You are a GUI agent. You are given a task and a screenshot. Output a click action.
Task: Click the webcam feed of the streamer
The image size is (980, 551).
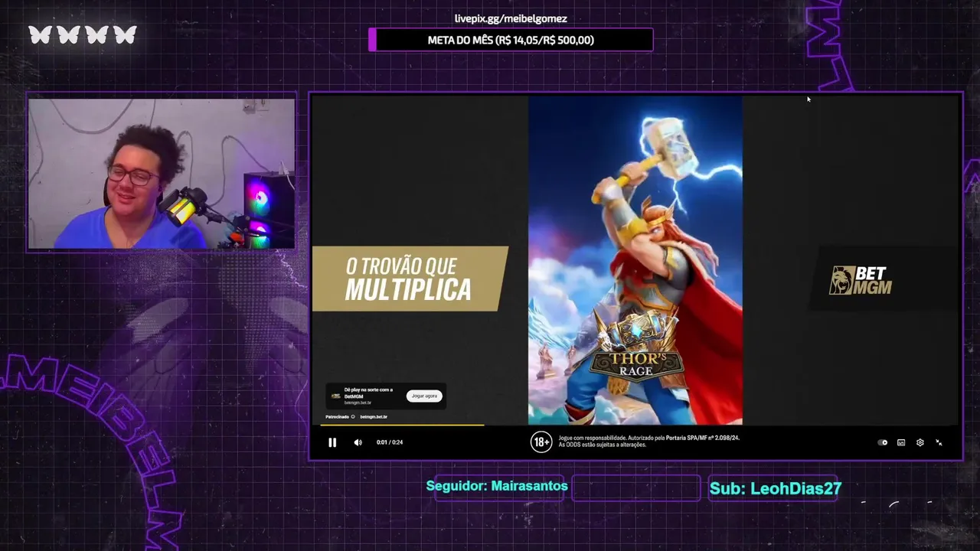tap(162, 173)
